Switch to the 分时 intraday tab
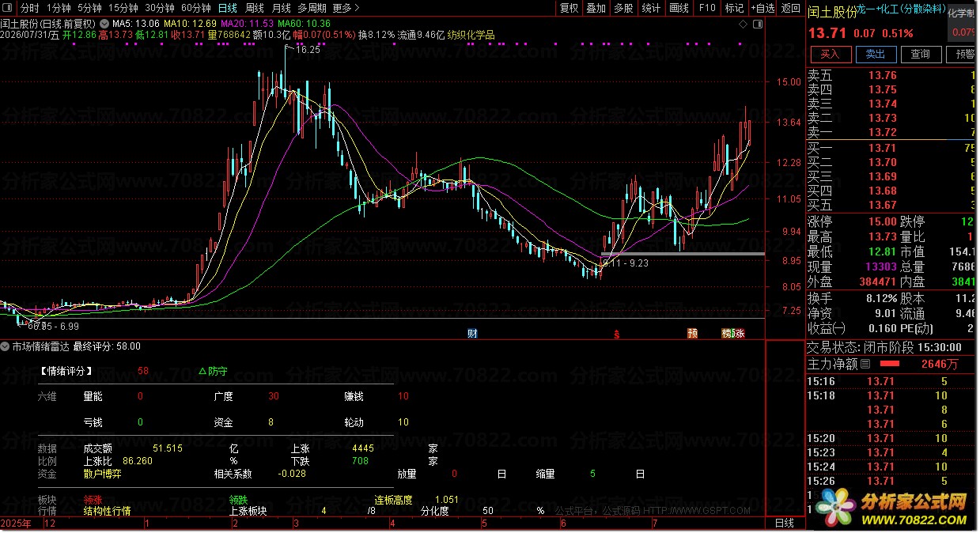This screenshot has height=533, width=980. [x=29, y=8]
